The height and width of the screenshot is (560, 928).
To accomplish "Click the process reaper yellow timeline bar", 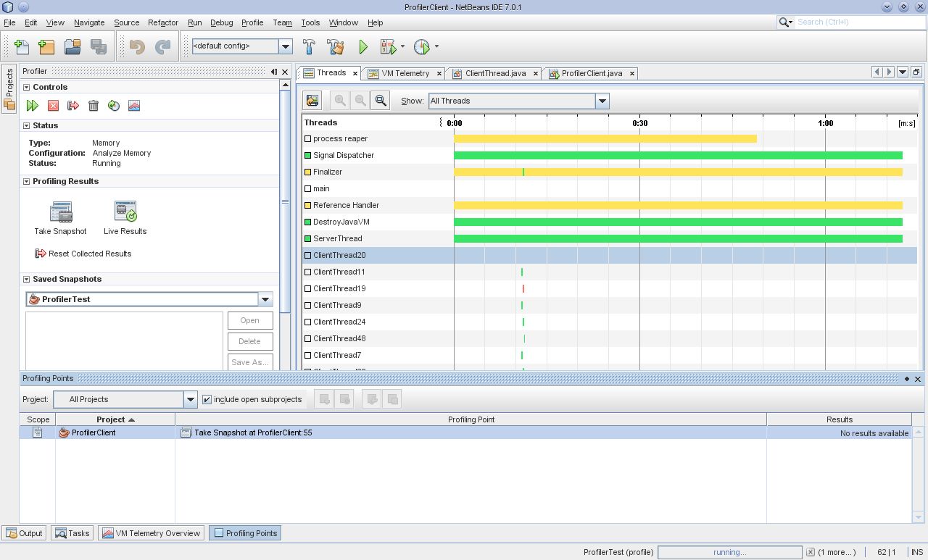I will [x=605, y=138].
